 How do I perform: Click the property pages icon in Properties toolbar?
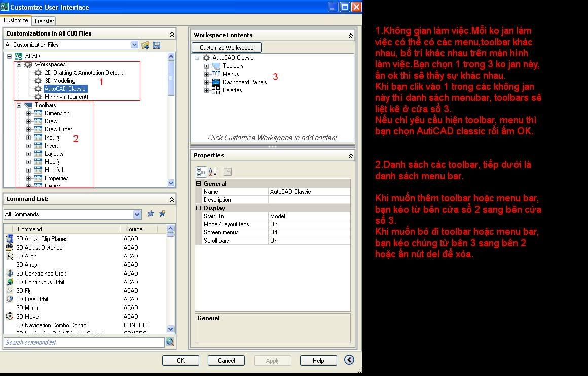tap(227, 172)
